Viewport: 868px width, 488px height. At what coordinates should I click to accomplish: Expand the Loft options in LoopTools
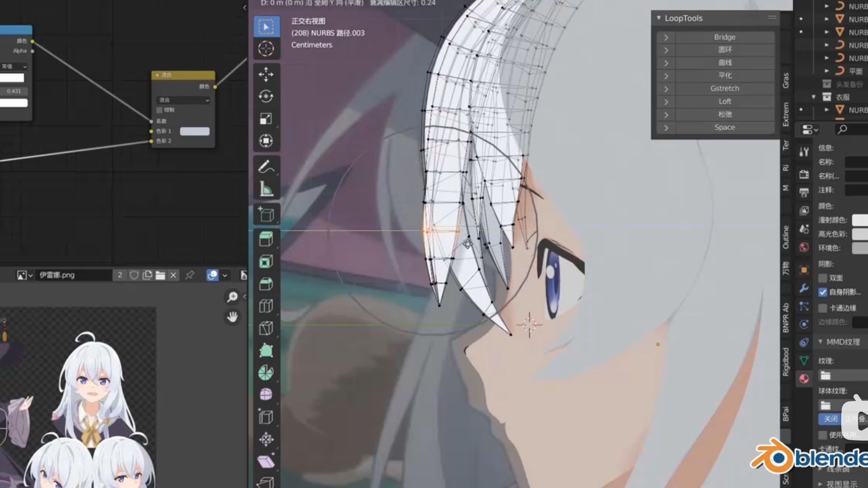tap(666, 102)
